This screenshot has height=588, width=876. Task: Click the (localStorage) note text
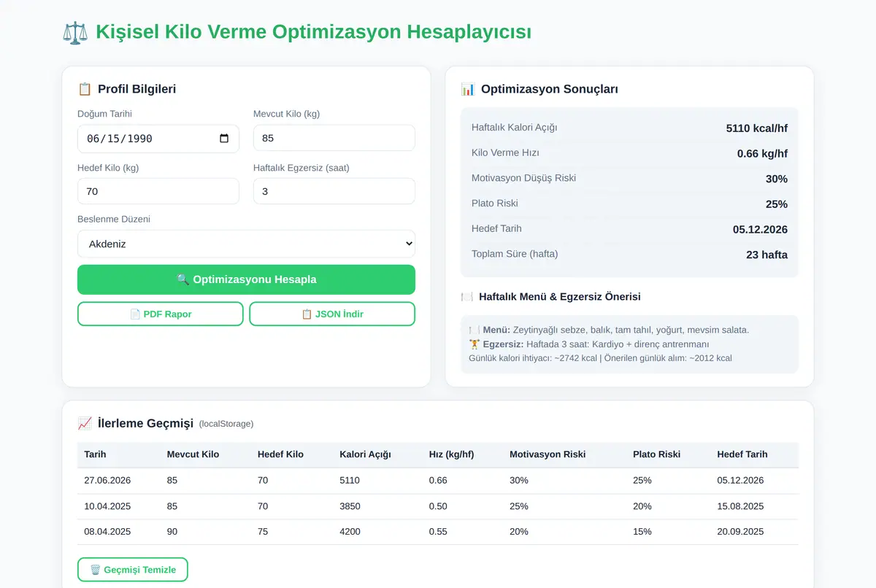click(226, 424)
